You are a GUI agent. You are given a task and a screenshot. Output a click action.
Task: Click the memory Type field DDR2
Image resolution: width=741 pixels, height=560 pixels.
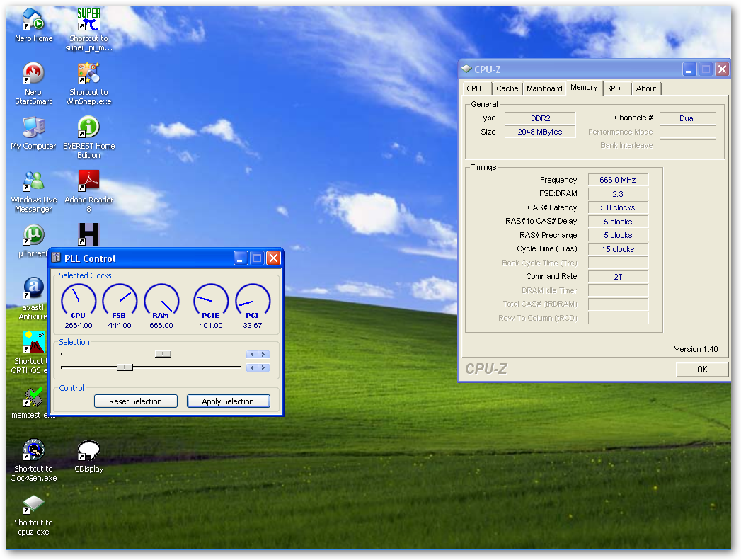pyautogui.click(x=540, y=118)
